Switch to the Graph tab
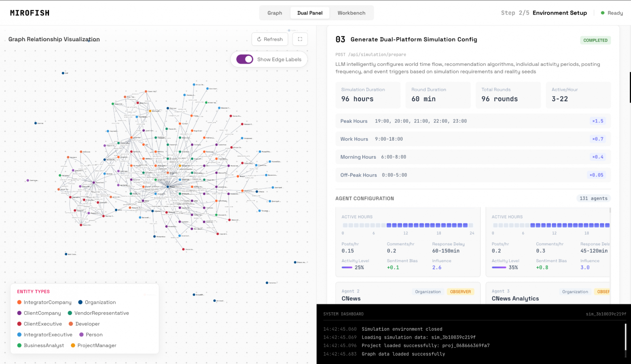 [x=275, y=13]
